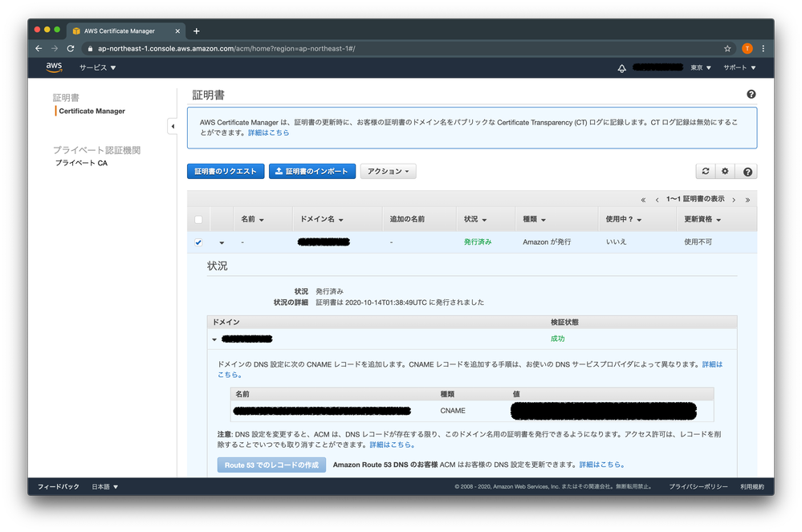Open Chrome three-dot menu

[763, 49]
